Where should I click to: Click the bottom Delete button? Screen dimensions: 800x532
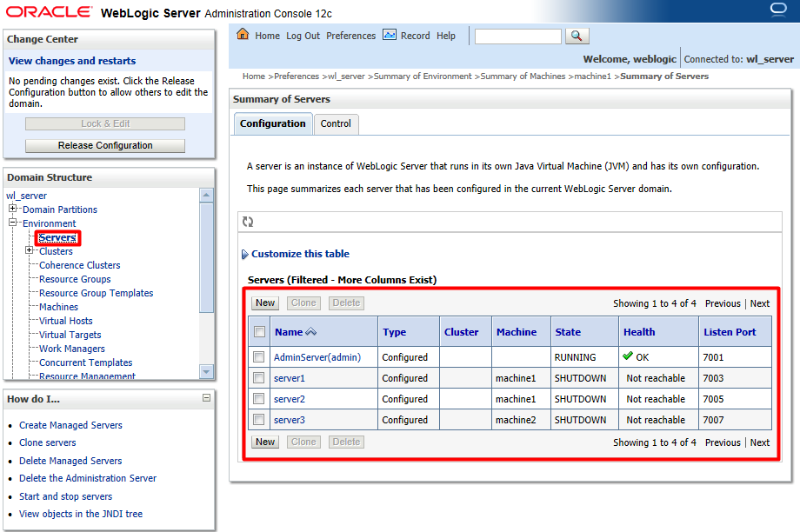(x=346, y=442)
